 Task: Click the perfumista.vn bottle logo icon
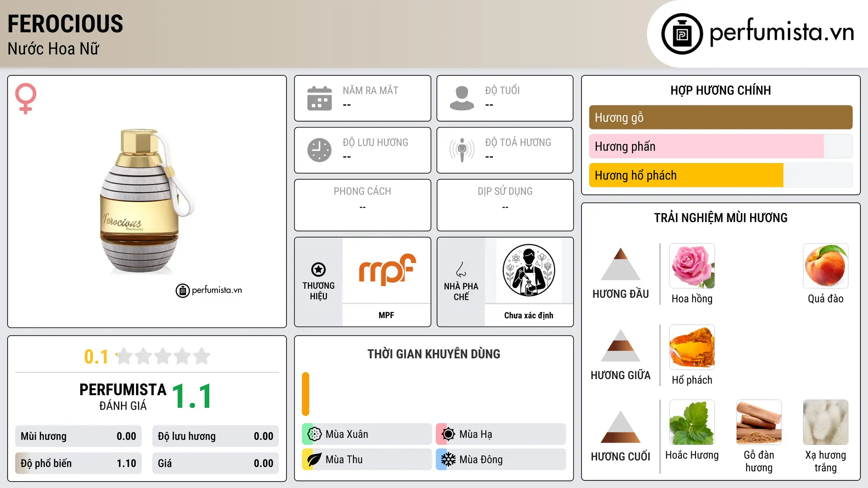[x=682, y=34]
